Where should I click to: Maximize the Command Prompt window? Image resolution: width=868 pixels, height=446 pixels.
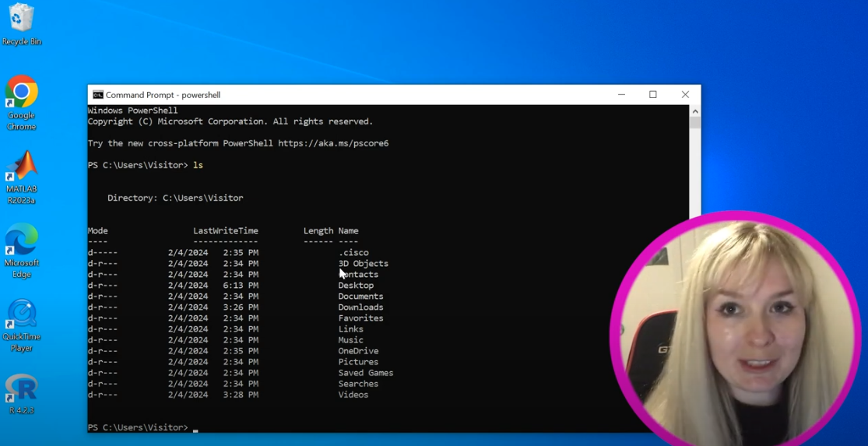pos(653,95)
